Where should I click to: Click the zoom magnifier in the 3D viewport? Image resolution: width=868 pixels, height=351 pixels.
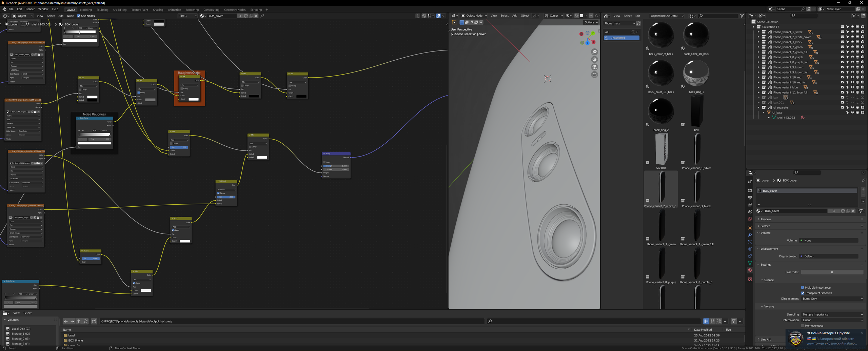(594, 52)
